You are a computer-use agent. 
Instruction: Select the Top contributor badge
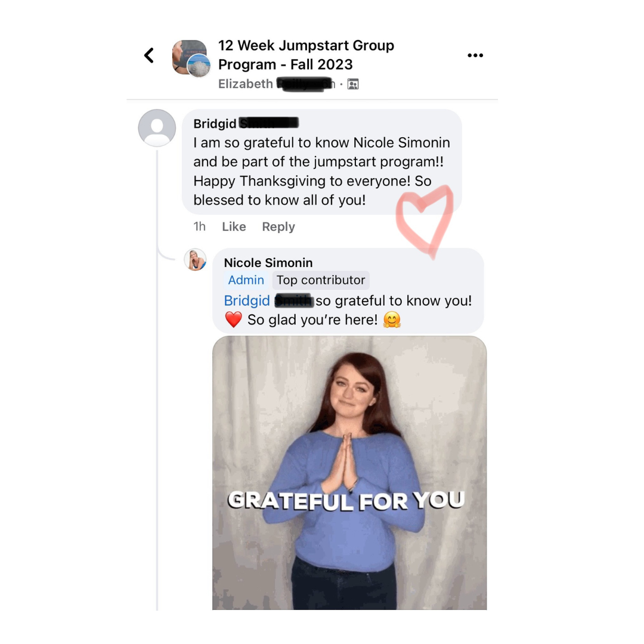click(x=321, y=280)
